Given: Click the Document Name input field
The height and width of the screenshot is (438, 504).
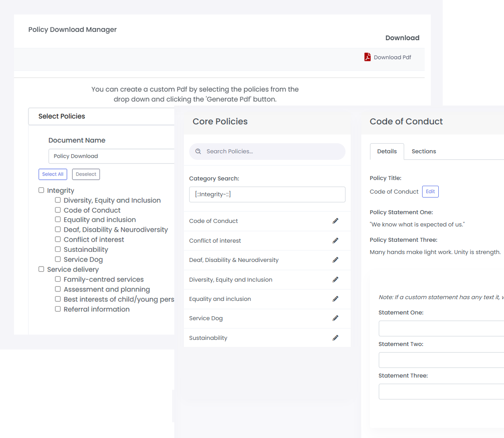Looking at the screenshot, I should (111, 156).
